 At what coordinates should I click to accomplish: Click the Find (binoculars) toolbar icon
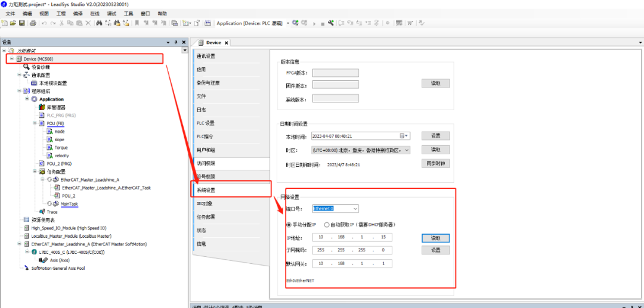point(99,23)
